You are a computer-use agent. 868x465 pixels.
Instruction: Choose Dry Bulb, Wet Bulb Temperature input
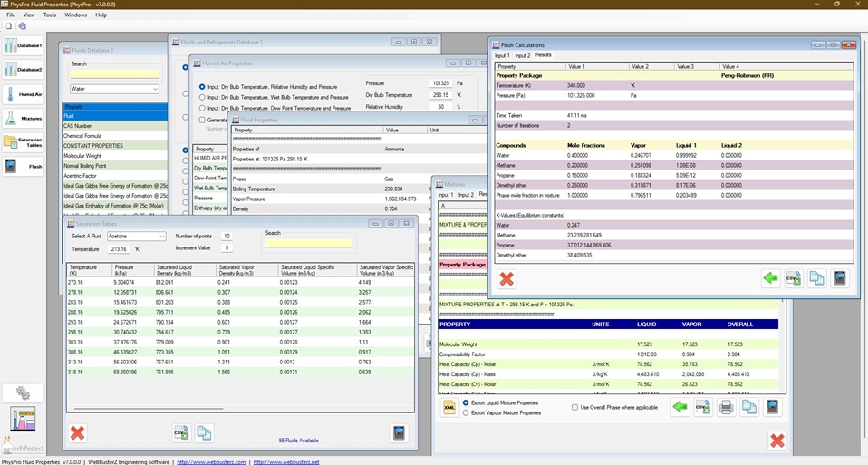point(202,97)
